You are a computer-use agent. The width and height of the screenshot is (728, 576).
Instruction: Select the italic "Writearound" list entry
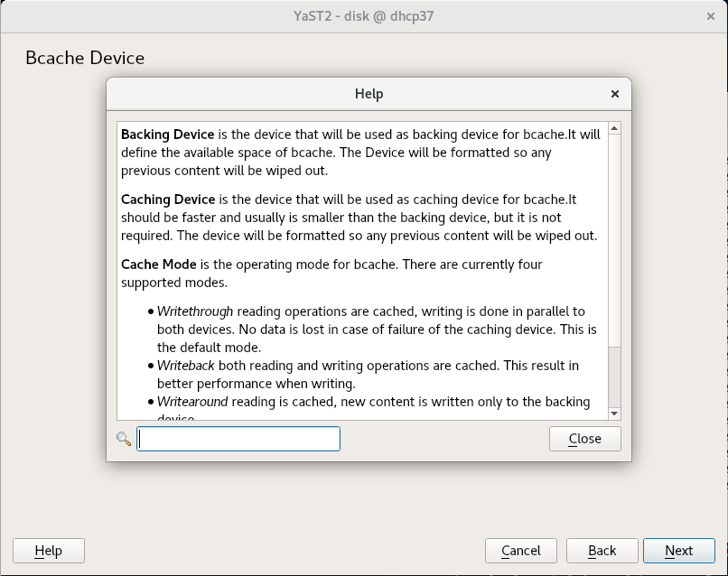(193, 402)
